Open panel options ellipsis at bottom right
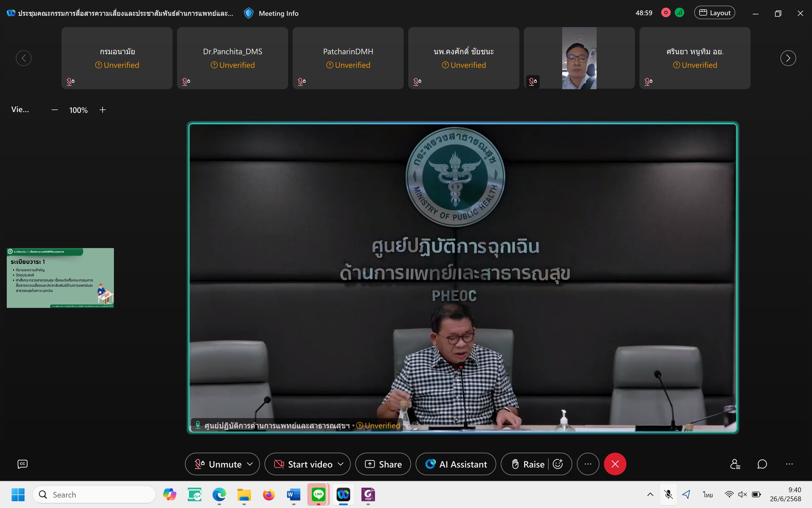The width and height of the screenshot is (812, 508). [789, 464]
